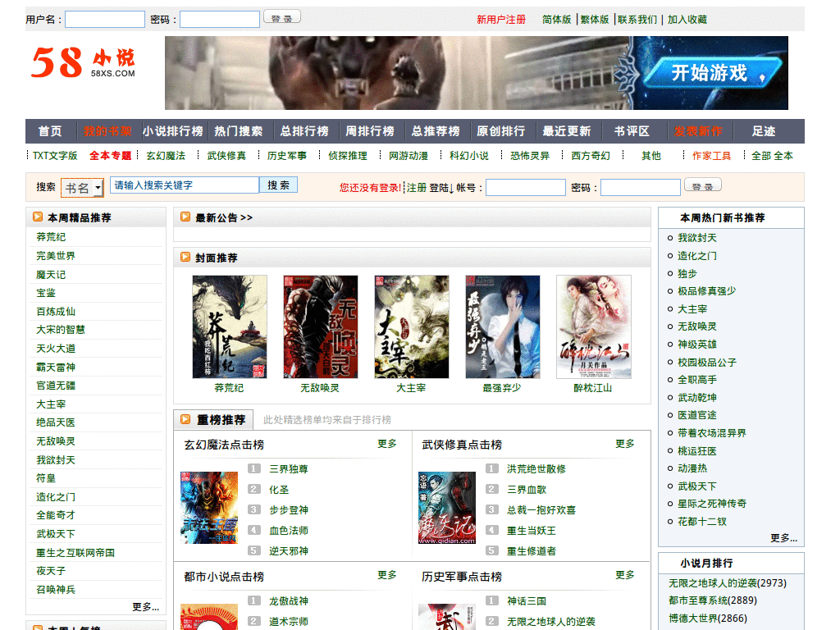Open 洪荒绝世散修 in 武侠修真点击榜

pos(536,469)
